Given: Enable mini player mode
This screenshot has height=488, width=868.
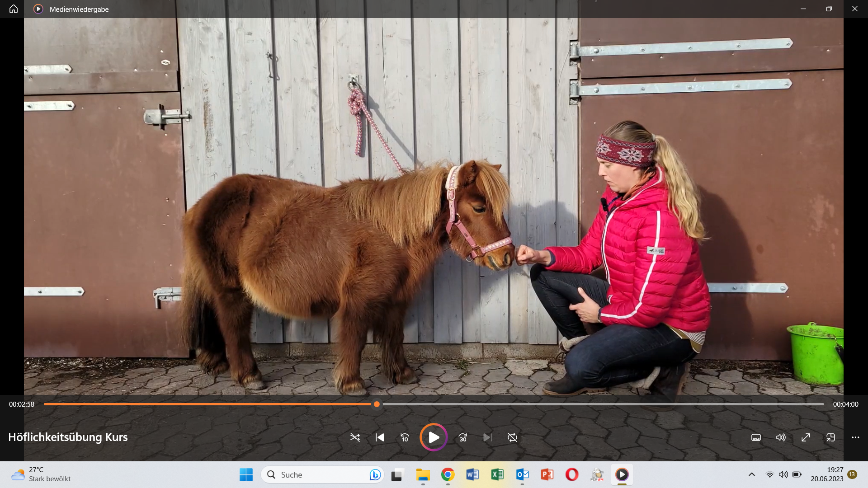Looking at the screenshot, I should 830,437.
